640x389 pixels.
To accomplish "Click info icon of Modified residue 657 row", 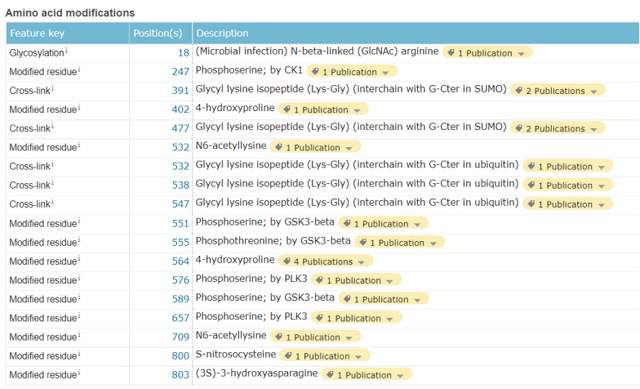I will 79,316.
